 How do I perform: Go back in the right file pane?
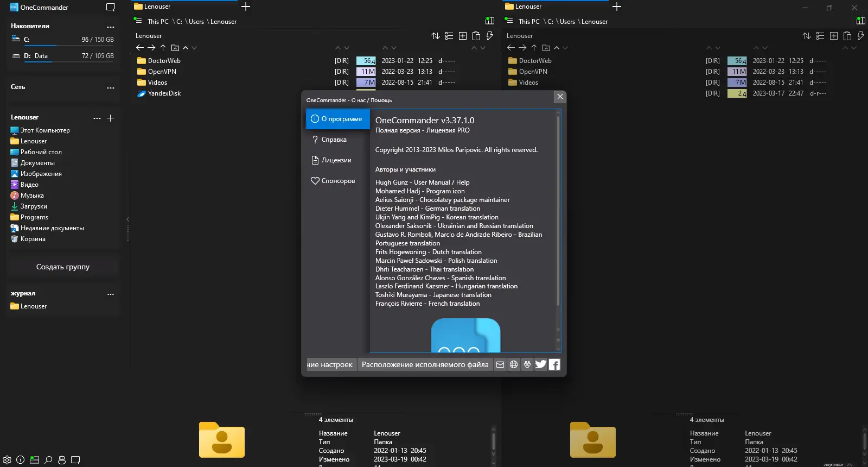click(511, 48)
